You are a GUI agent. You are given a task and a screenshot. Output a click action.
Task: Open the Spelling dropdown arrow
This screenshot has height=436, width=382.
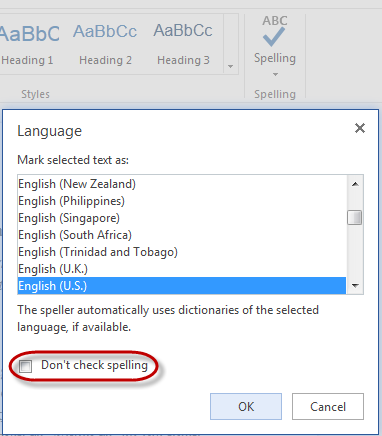tap(275, 74)
